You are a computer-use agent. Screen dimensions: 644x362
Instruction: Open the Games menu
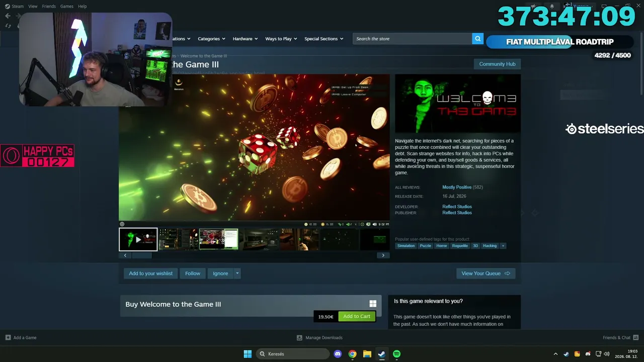66,7
